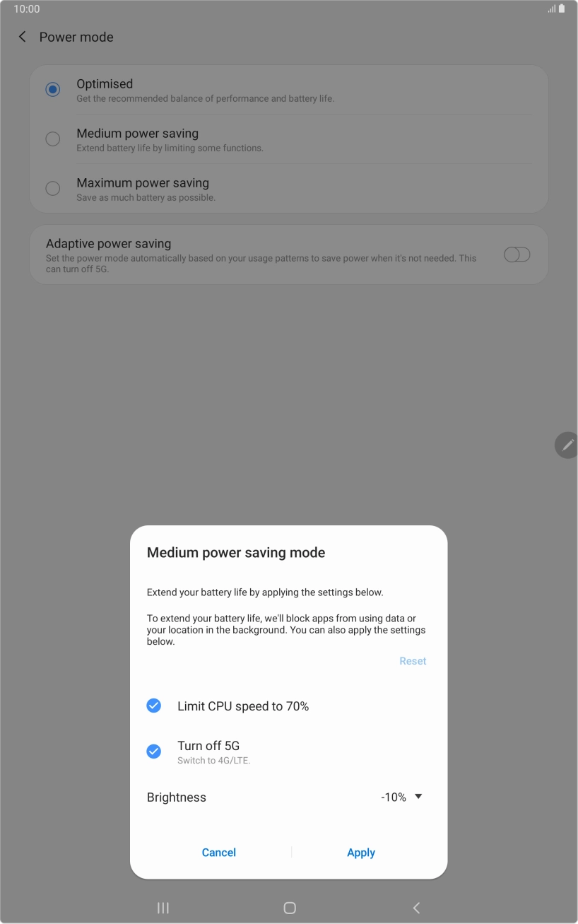Select the Optimised radio button
The height and width of the screenshot is (924, 578).
[x=52, y=90]
